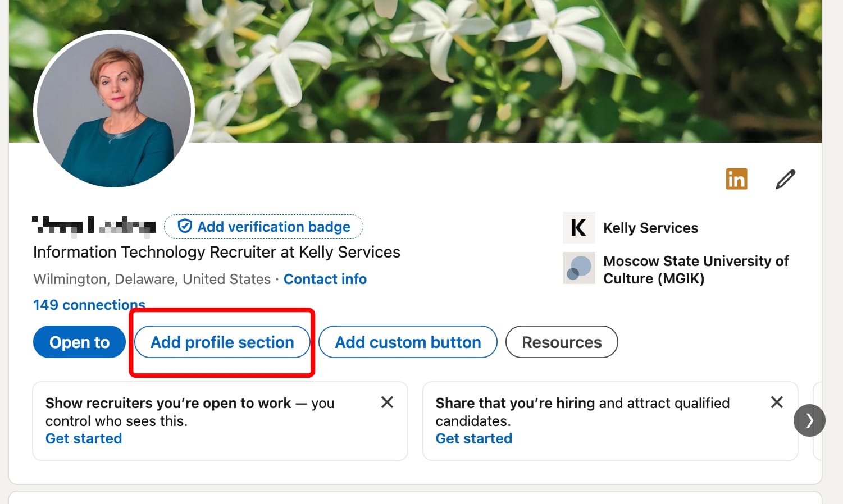Dismiss the open to work suggestion card

tap(387, 402)
